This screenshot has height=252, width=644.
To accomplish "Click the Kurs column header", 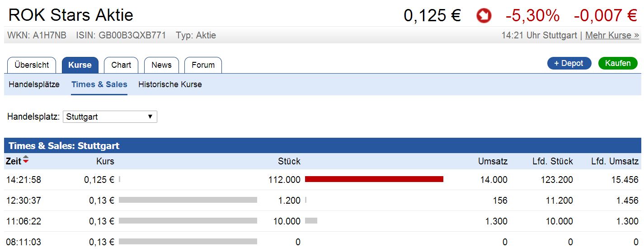I will tap(105, 161).
